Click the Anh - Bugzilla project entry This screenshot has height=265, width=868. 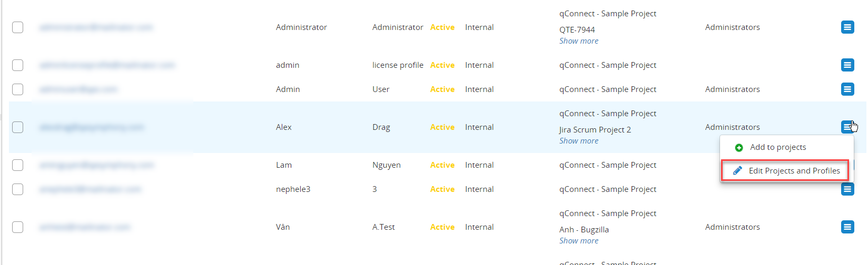pyautogui.click(x=584, y=230)
